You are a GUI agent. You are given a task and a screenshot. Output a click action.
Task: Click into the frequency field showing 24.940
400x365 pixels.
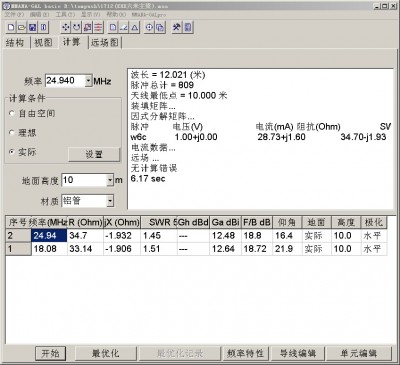point(65,81)
